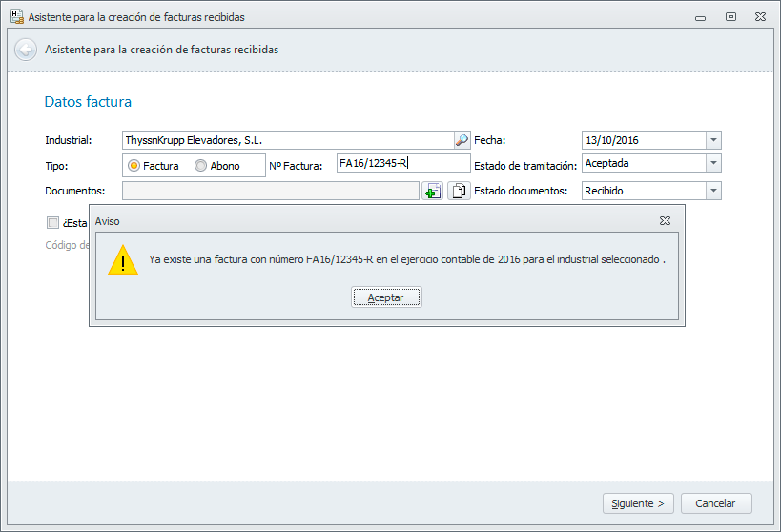Open the Fecha date dropdown arrow

pos(713,140)
